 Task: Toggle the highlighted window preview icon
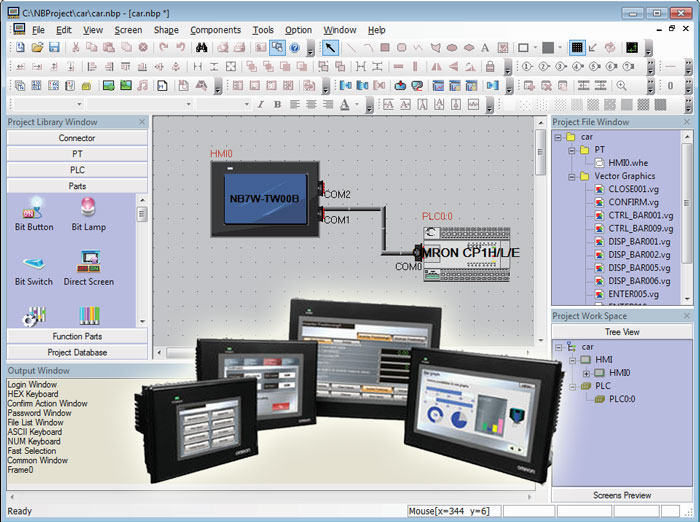click(278, 47)
